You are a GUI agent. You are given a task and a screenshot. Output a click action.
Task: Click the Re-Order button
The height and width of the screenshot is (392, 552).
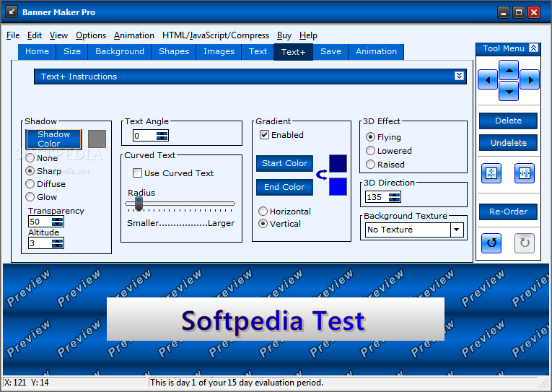pos(508,212)
